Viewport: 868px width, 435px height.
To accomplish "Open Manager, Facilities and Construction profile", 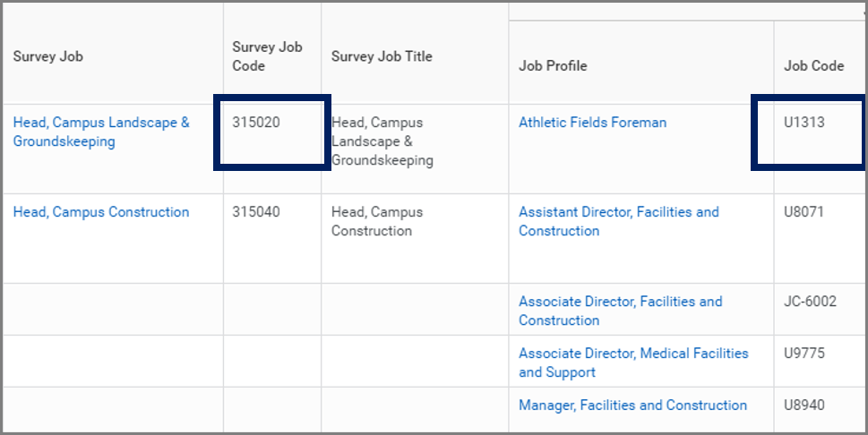I will coord(632,405).
